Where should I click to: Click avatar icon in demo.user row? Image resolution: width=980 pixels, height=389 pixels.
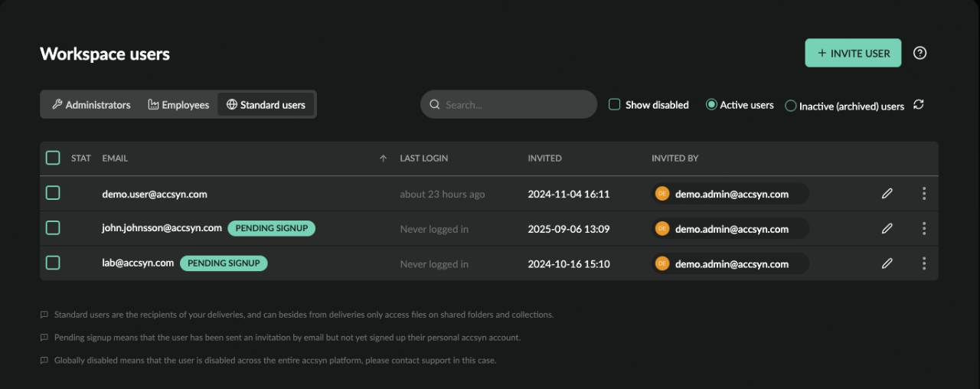click(x=662, y=194)
